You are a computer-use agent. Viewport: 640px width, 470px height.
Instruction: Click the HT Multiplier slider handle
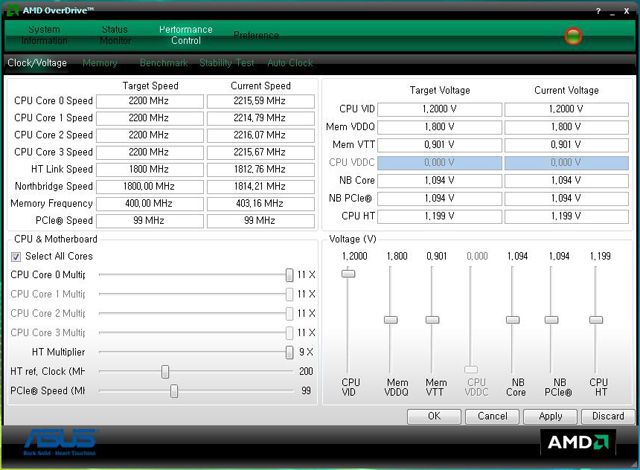(x=289, y=352)
